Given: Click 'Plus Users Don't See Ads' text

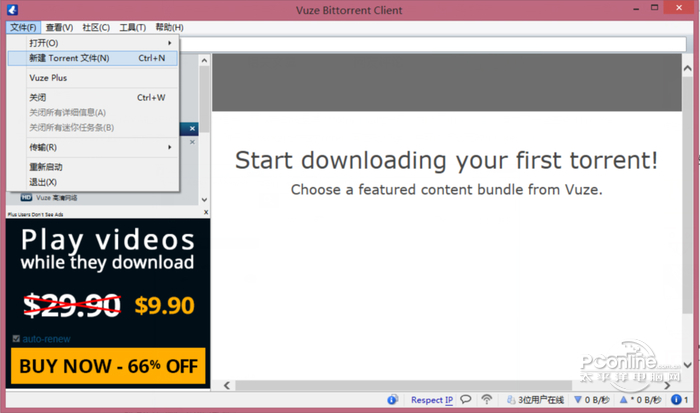Looking at the screenshot, I should coord(35,215).
